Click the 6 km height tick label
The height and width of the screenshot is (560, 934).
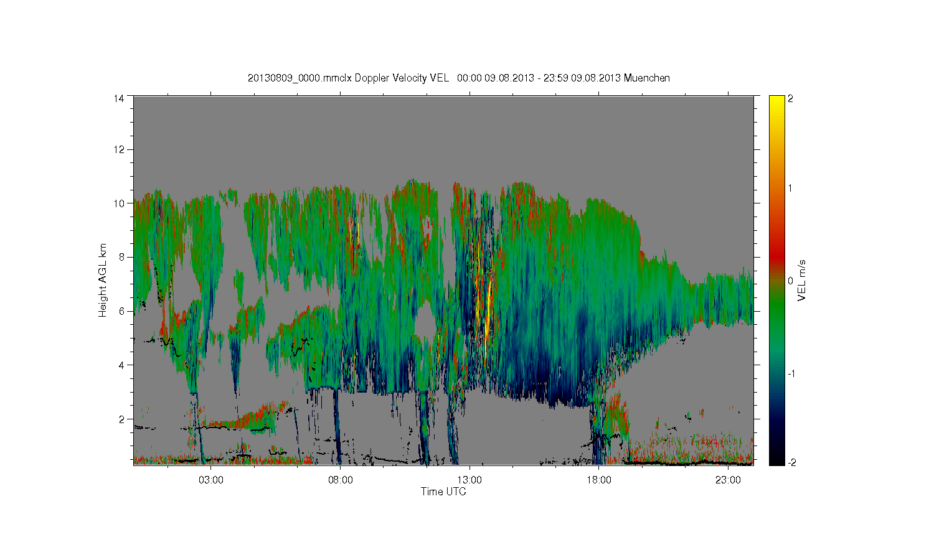[121, 311]
